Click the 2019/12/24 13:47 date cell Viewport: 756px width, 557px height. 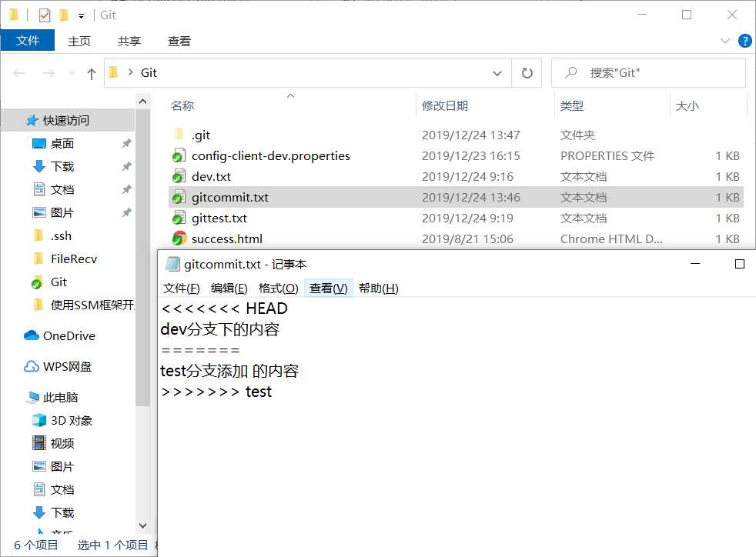pyautogui.click(x=470, y=135)
